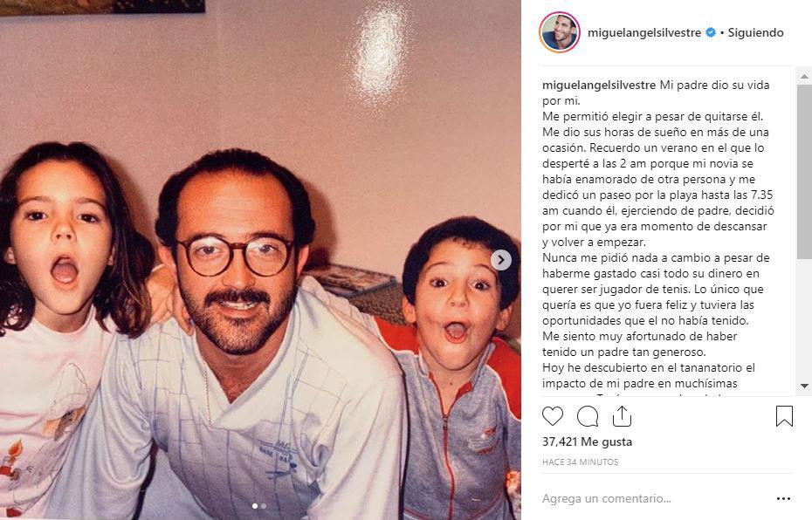Open miguelangelsilvestre profile picture avatar
Viewport: 812px width, 520px height.
click(560, 32)
